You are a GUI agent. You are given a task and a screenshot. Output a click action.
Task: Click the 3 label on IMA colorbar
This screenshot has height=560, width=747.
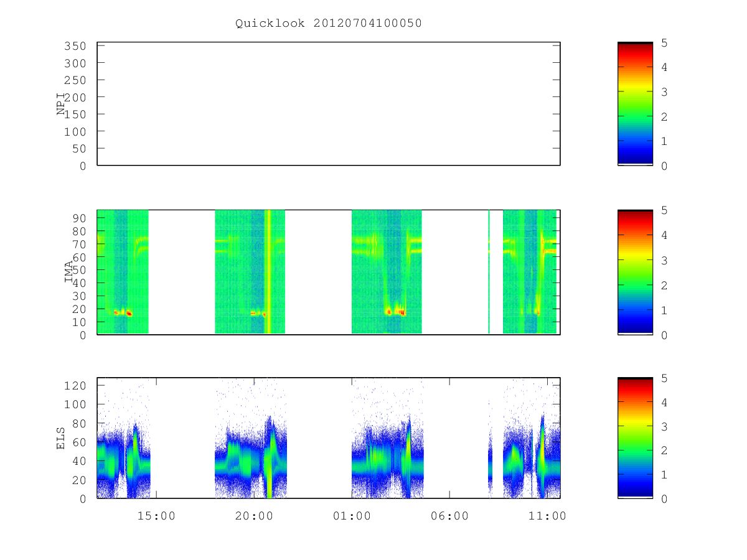[x=664, y=260]
